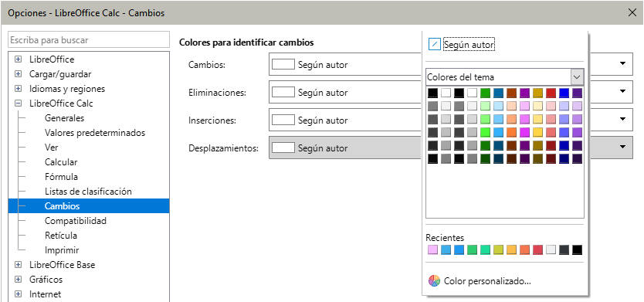Click the Cambios color preview box

(283, 64)
